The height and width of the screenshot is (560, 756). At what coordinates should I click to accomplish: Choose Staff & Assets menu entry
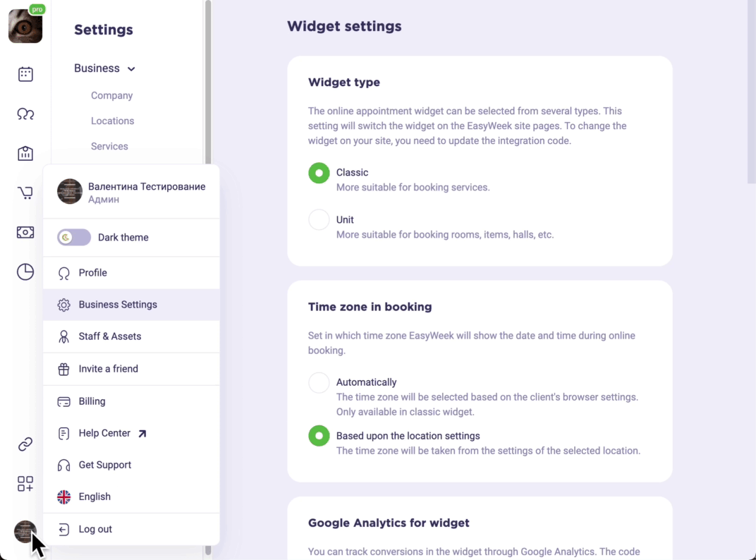(x=109, y=336)
